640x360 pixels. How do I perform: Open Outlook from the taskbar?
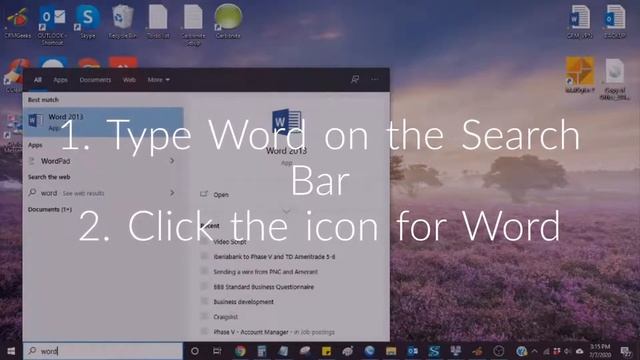[x=413, y=351]
